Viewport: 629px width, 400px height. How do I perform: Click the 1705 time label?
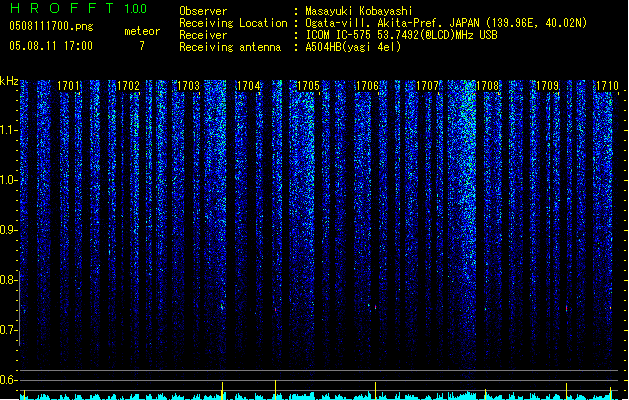pos(308,86)
